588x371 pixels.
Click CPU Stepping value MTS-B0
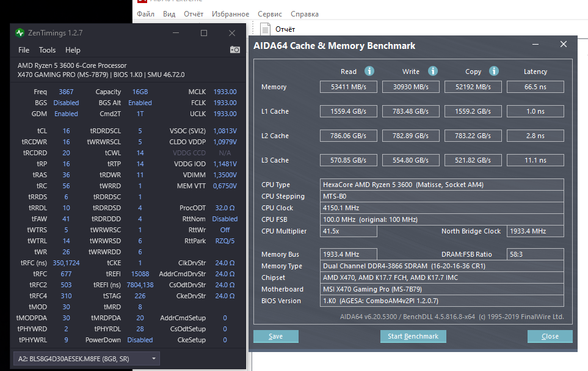click(441, 196)
